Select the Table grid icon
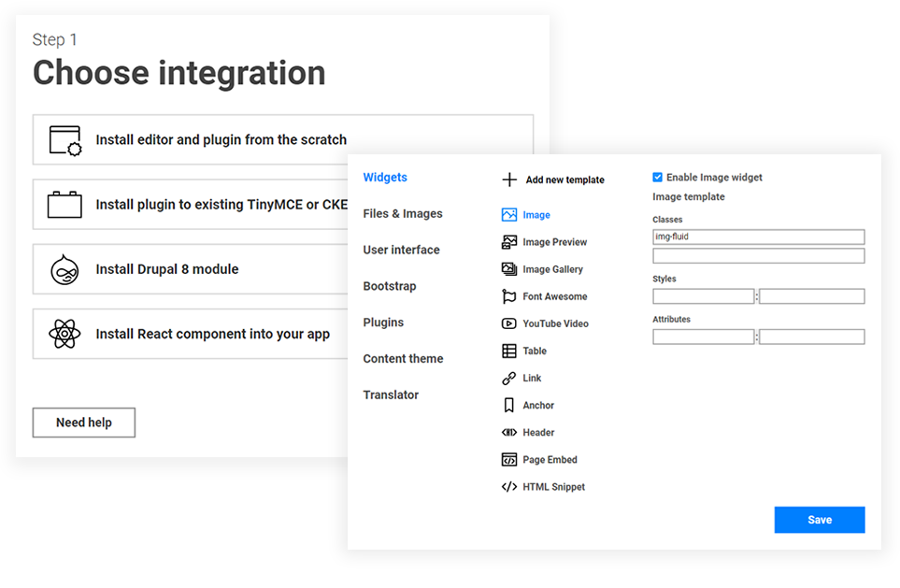 click(509, 351)
